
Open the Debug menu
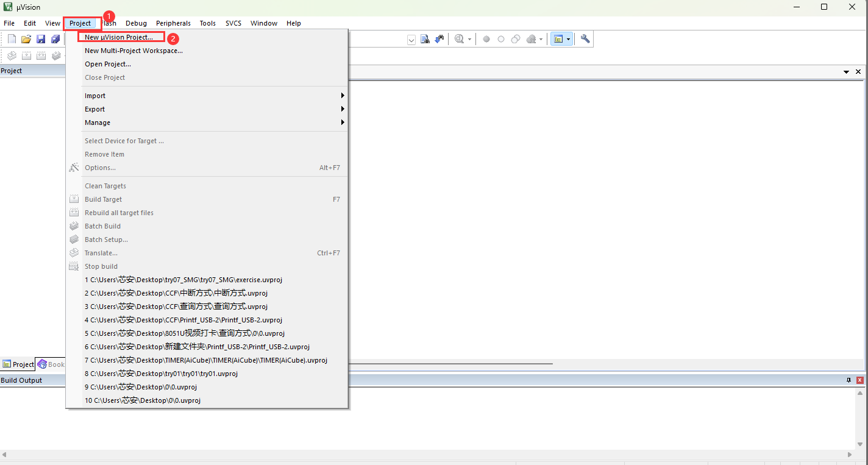coord(136,23)
